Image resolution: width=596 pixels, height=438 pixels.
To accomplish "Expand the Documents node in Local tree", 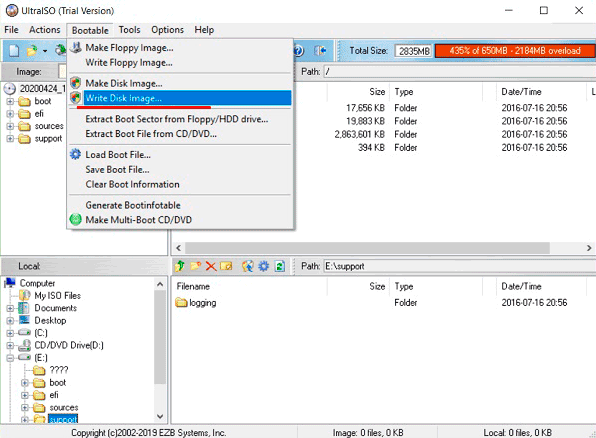I will pyautogui.click(x=10, y=308).
